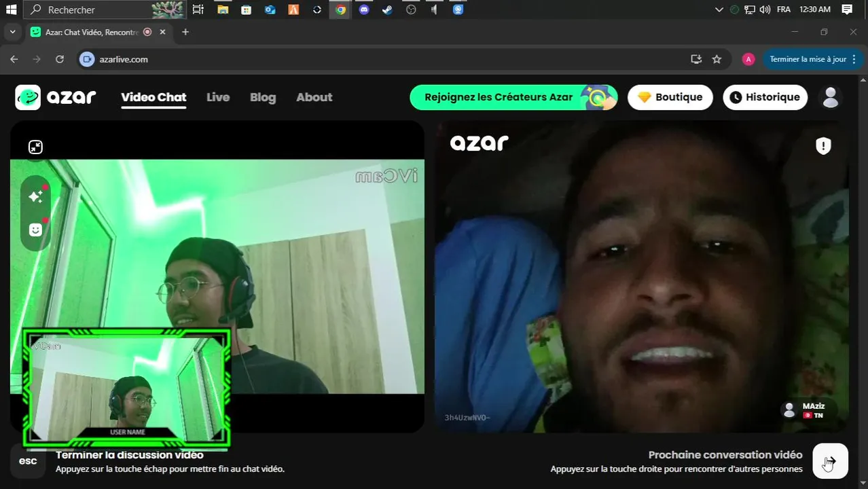The image size is (868, 489).
Task: Click the install app icon in the address bar
Action: click(696, 59)
